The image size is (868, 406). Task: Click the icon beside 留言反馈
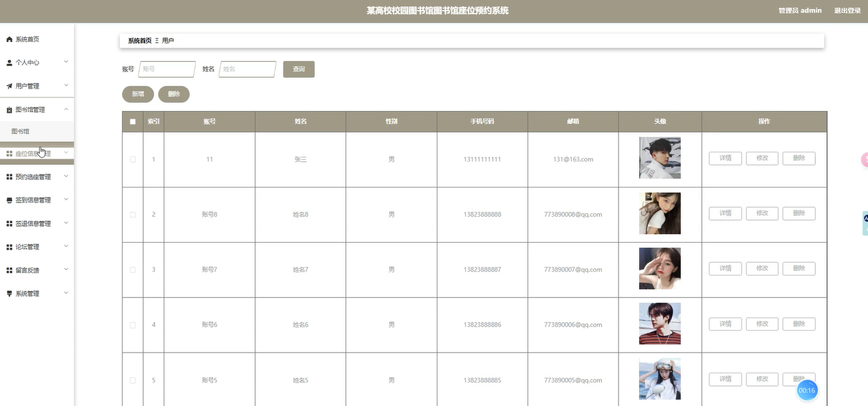click(x=9, y=270)
